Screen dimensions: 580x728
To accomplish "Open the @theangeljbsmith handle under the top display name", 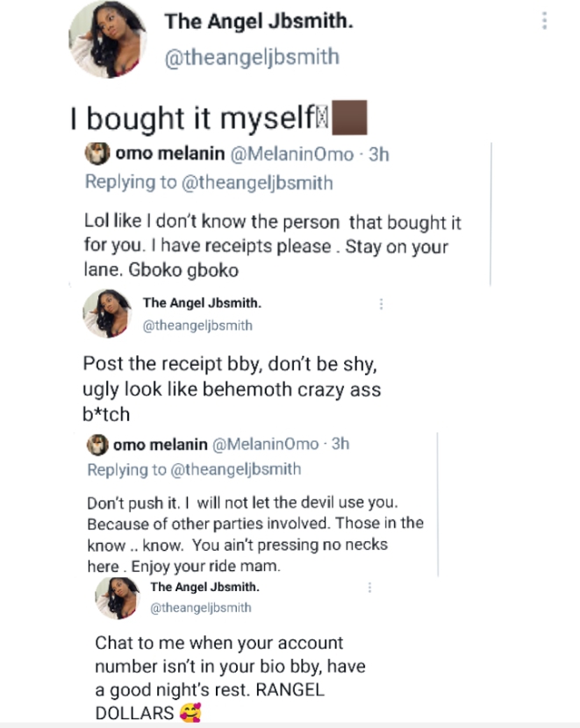I will pos(252,58).
